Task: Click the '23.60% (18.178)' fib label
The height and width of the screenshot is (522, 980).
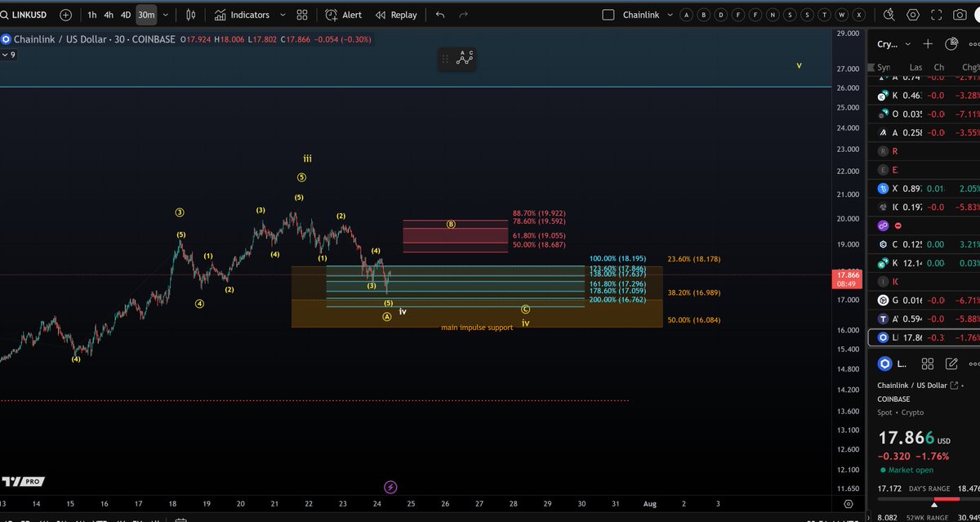Action: (694, 259)
